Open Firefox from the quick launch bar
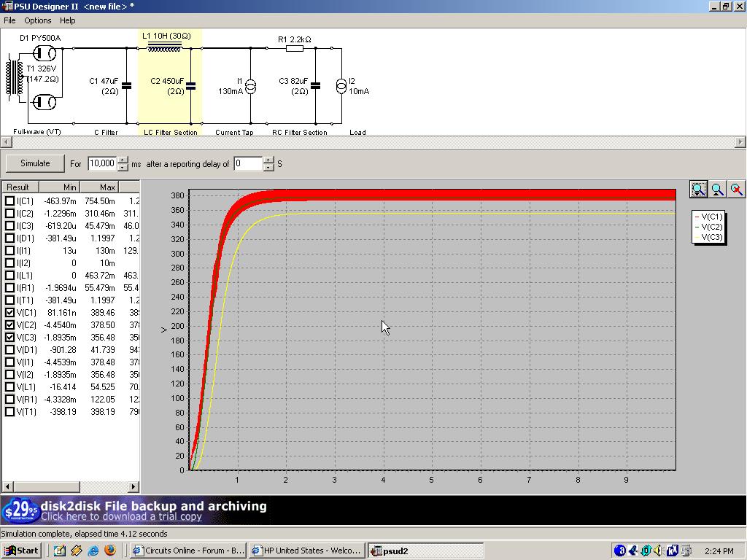 point(109,551)
